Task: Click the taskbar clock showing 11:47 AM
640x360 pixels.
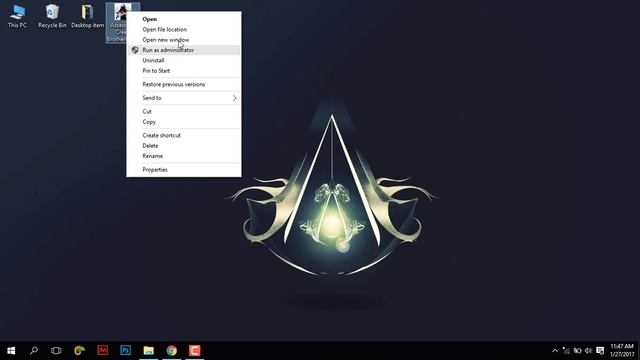Action: click(622, 351)
